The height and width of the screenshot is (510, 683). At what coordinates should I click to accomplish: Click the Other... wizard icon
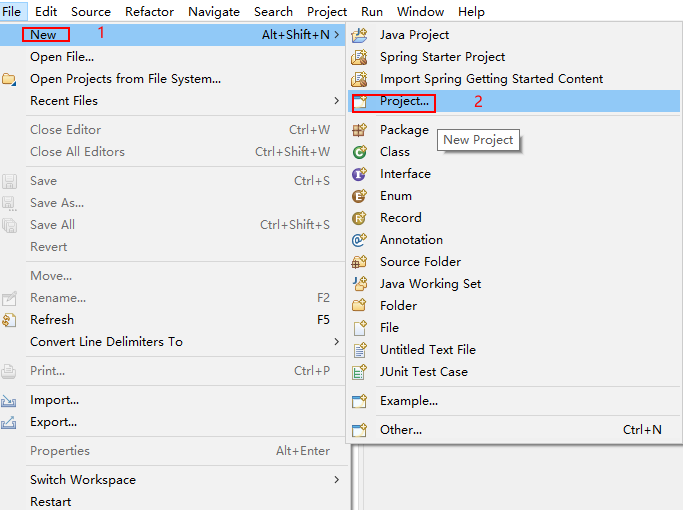[359, 430]
